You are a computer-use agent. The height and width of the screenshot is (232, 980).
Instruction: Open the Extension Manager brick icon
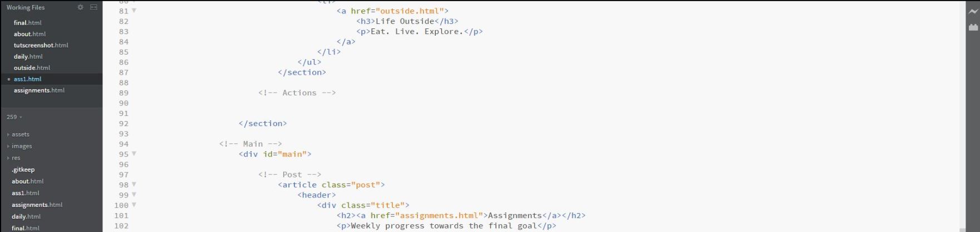[973, 27]
